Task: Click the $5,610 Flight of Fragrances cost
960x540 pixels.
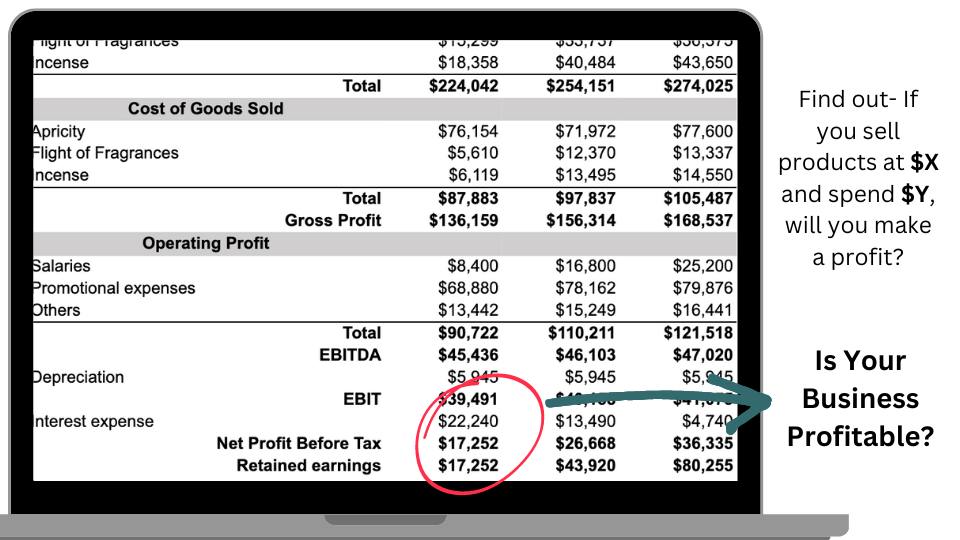Action: [473, 153]
